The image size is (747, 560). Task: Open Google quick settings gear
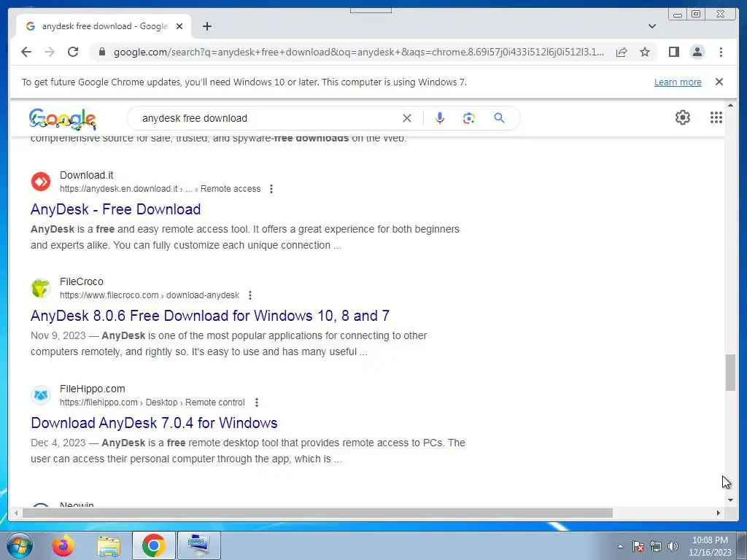click(x=683, y=117)
